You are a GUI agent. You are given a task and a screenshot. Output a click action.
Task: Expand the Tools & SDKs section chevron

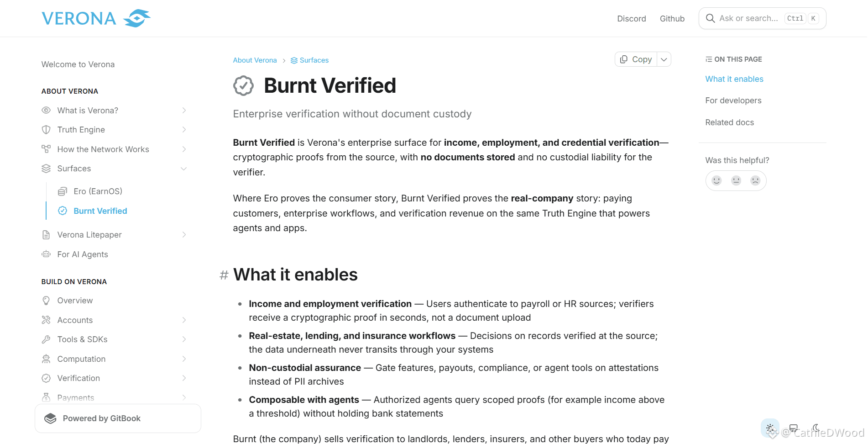[184, 339]
